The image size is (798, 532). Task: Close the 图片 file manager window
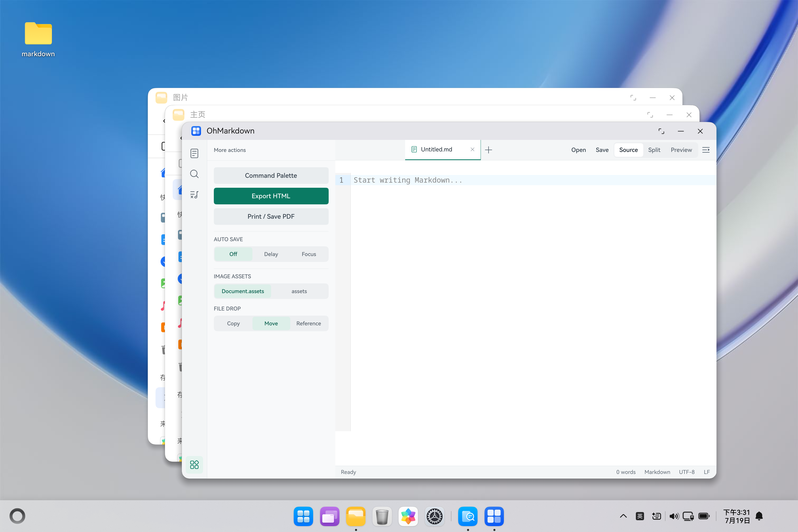(672, 98)
